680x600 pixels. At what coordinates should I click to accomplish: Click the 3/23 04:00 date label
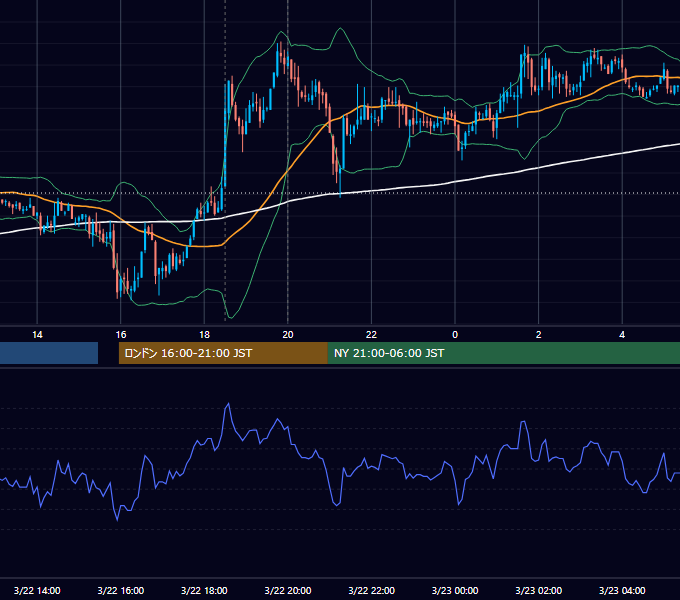[622, 590]
